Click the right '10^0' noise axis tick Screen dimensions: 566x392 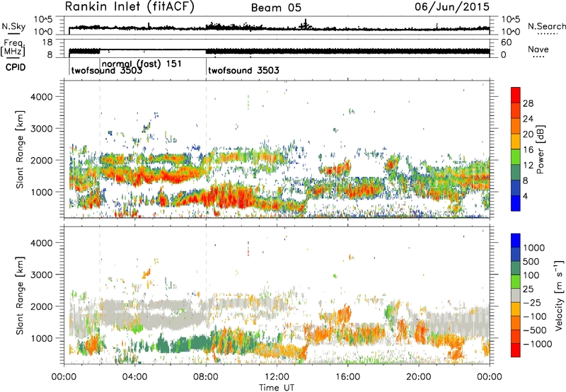pos(510,32)
